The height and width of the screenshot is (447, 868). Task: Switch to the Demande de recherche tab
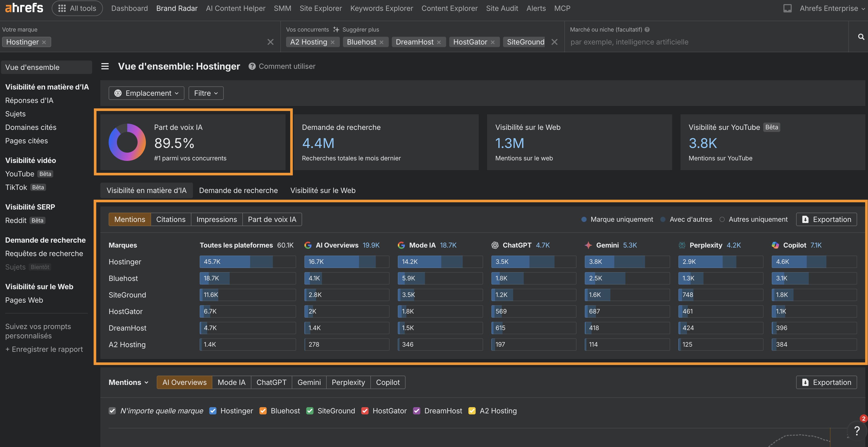click(238, 190)
